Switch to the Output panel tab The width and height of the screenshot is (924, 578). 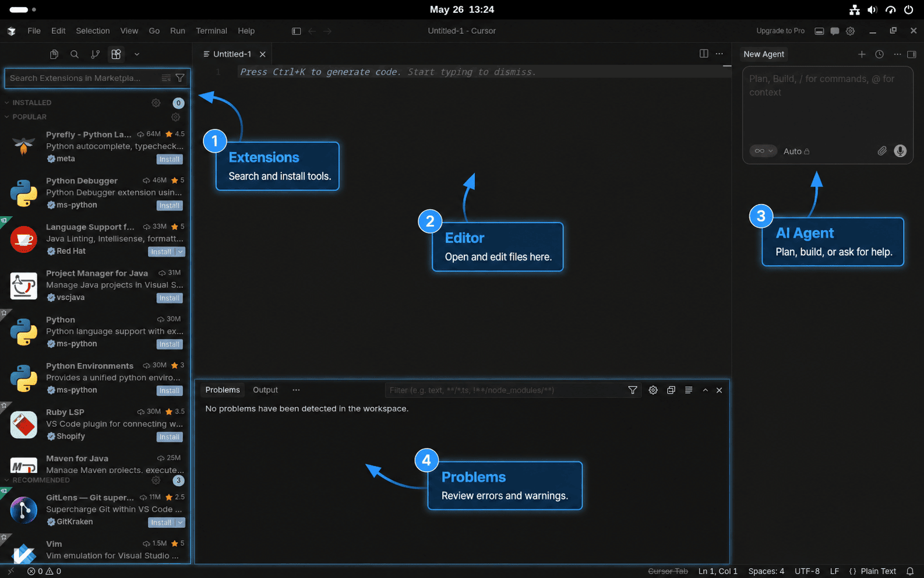[x=265, y=390]
